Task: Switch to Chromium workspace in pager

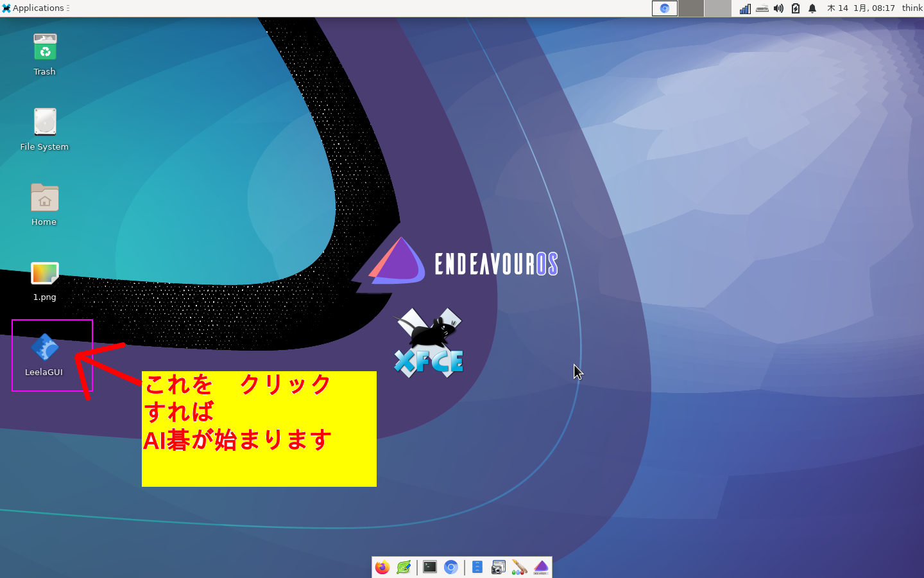Action: click(665, 8)
